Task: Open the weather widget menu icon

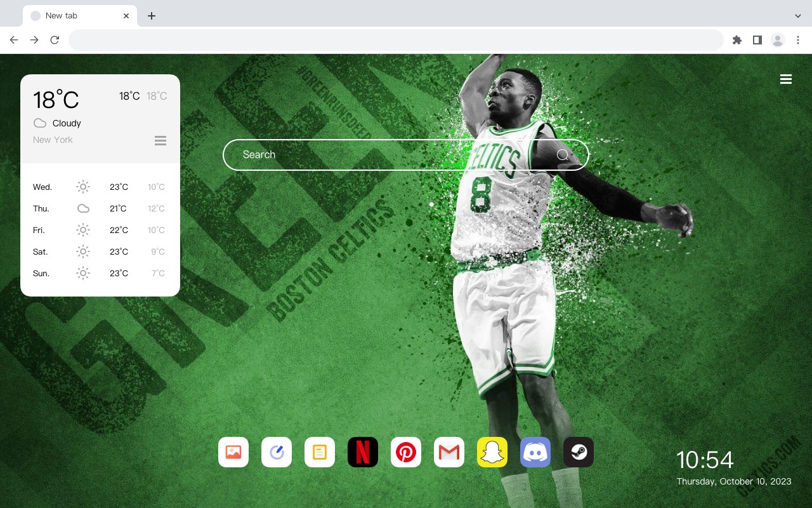Action: tap(160, 140)
